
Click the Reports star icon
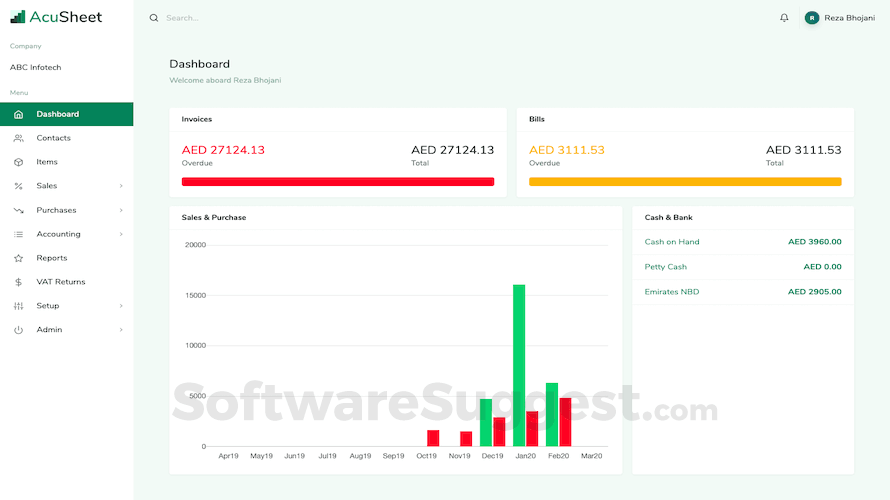point(18,258)
